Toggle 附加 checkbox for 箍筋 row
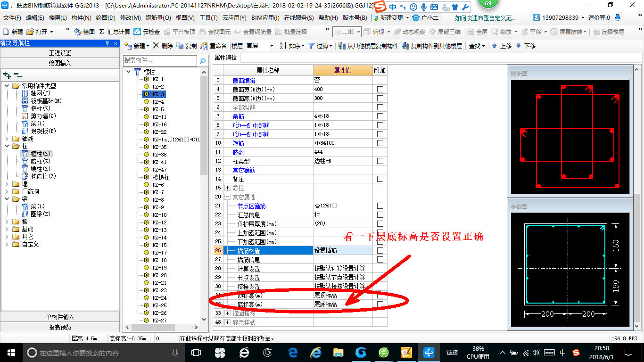This screenshot has height=362, width=644. coord(380,143)
